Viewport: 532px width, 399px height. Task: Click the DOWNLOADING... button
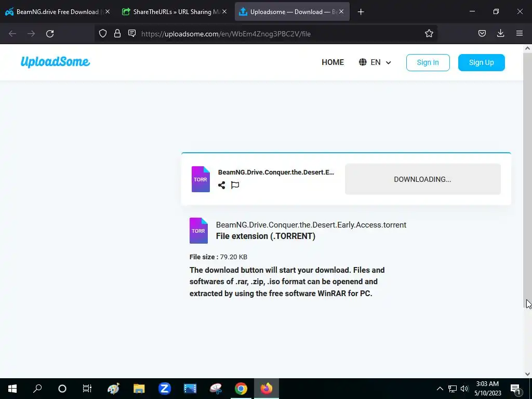tap(422, 179)
